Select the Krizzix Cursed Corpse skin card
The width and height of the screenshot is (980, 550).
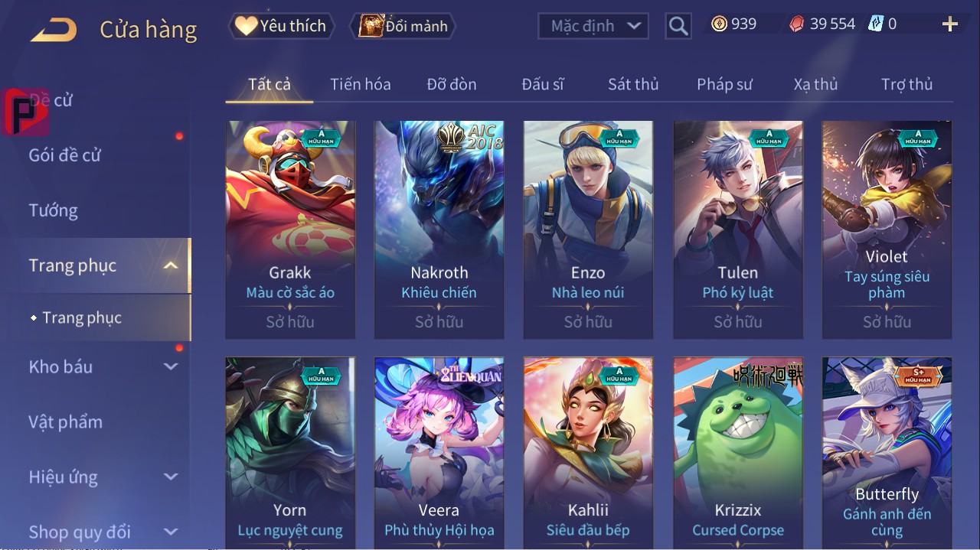(x=738, y=453)
